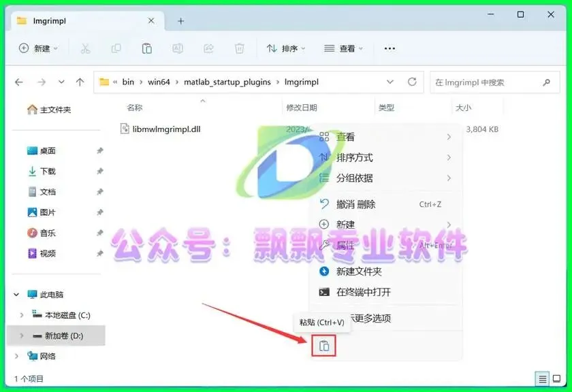The width and height of the screenshot is (572, 392).
Task: Go forward with the right arrow
Action: click(42, 82)
